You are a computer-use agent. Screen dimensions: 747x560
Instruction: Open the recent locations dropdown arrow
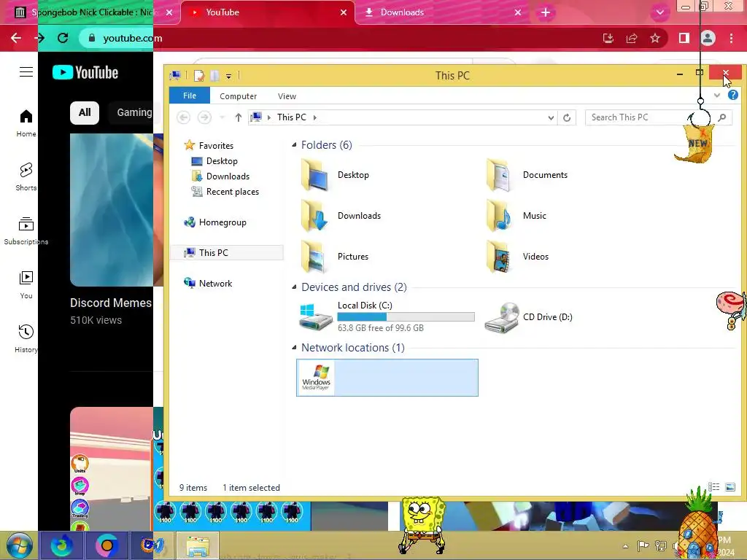222,117
